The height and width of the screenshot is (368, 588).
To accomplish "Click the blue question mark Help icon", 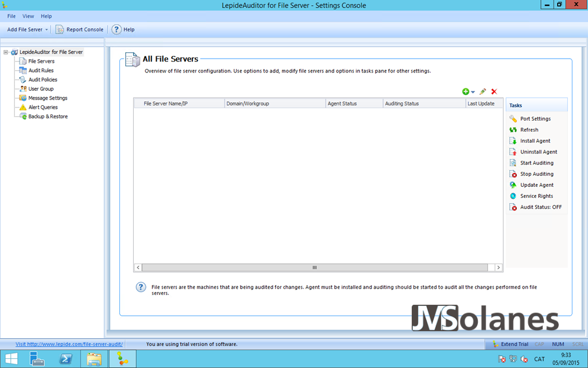I will [x=116, y=29].
